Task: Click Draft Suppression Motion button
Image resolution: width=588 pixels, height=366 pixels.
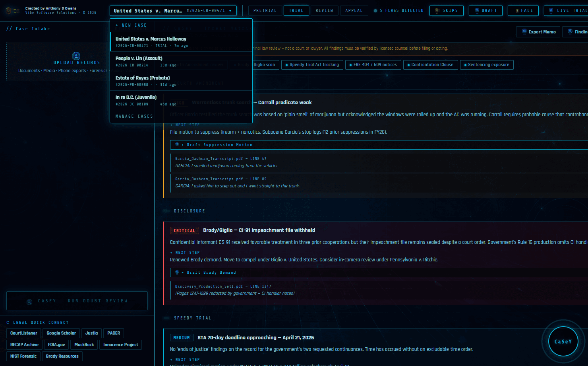Action: [x=379, y=145]
